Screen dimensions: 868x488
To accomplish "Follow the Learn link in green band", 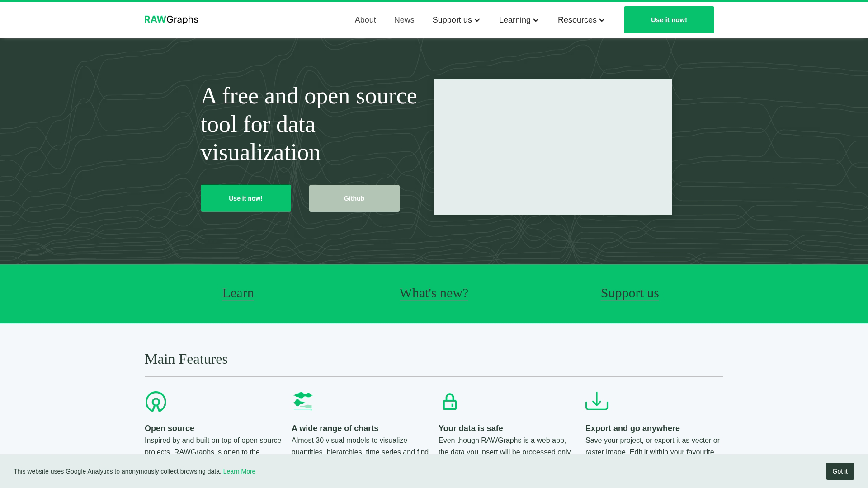I will tap(238, 293).
